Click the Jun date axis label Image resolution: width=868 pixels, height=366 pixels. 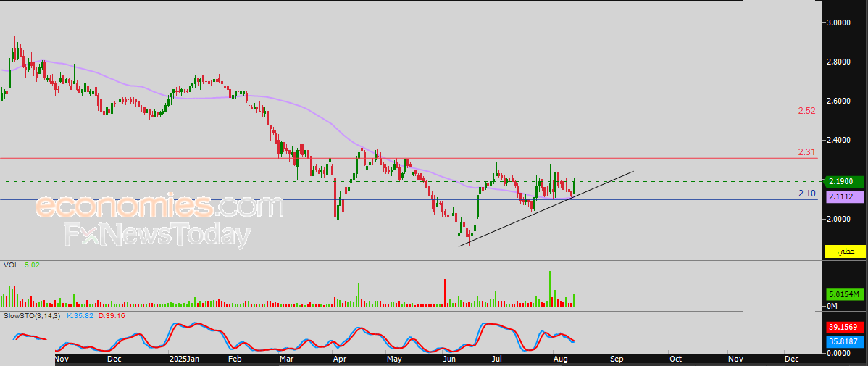pyautogui.click(x=449, y=359)
